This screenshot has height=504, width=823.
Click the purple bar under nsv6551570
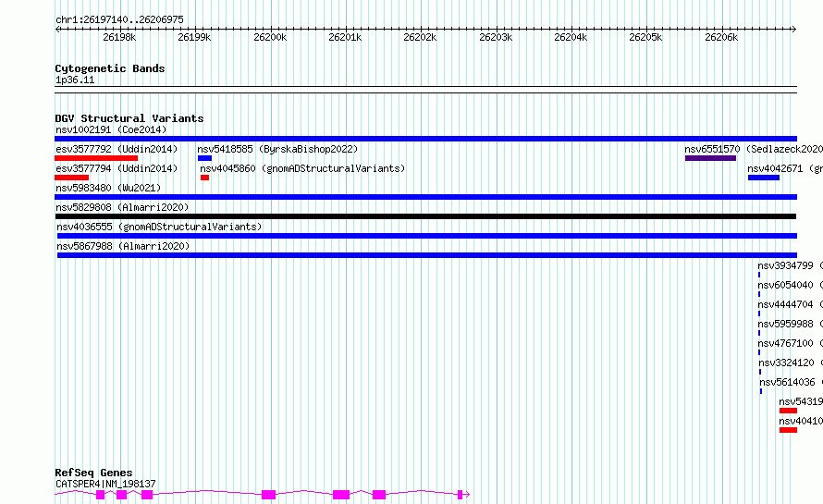(x=711, y=158)
